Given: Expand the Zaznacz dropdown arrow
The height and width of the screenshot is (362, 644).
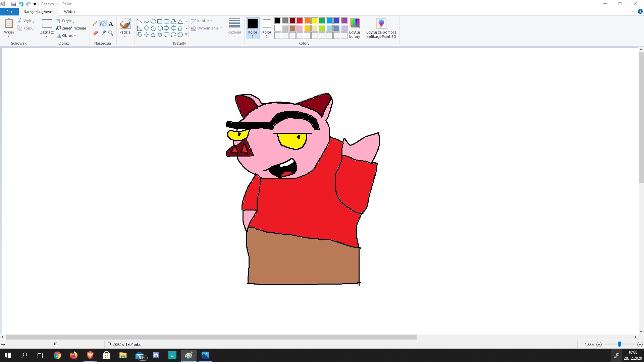Looking at the screenshot, I should tap(47, 36).
